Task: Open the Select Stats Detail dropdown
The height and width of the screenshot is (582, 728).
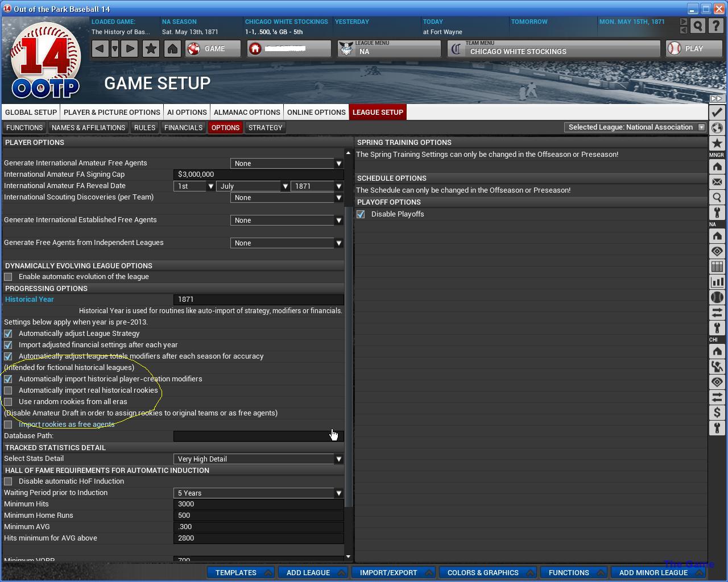Action: coord(259,459)
